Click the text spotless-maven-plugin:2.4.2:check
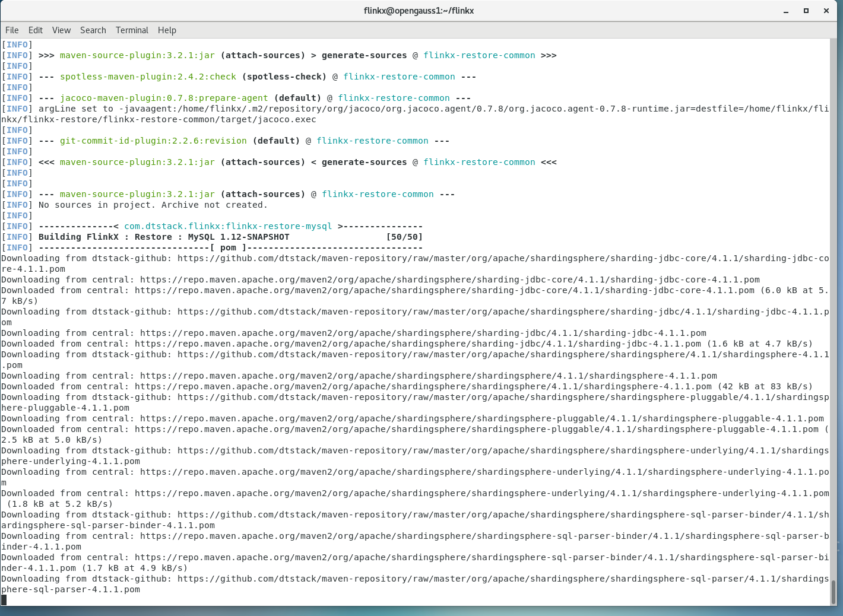Screen dimensions: 843x616 click(148, 77)
